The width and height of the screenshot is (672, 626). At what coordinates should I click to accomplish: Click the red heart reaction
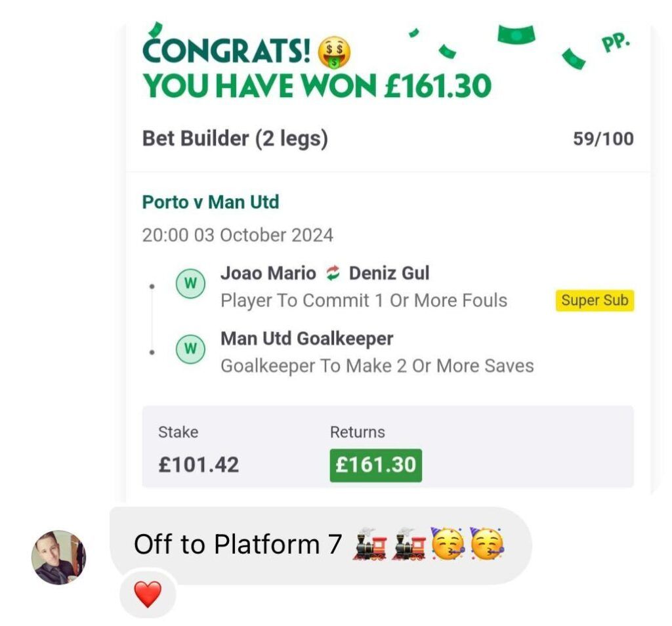coord(148,595)
